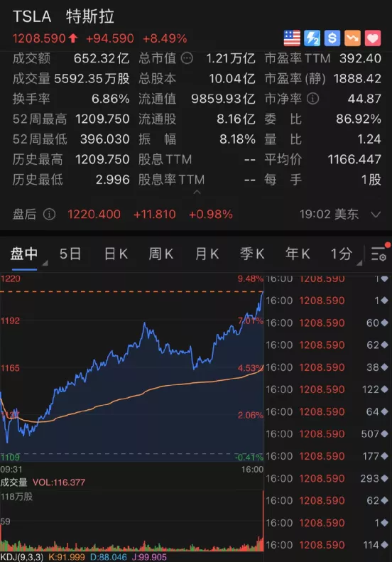Tap the 成交量 VOL indicator label
392x562 pixels.
[x=43, y=482]
